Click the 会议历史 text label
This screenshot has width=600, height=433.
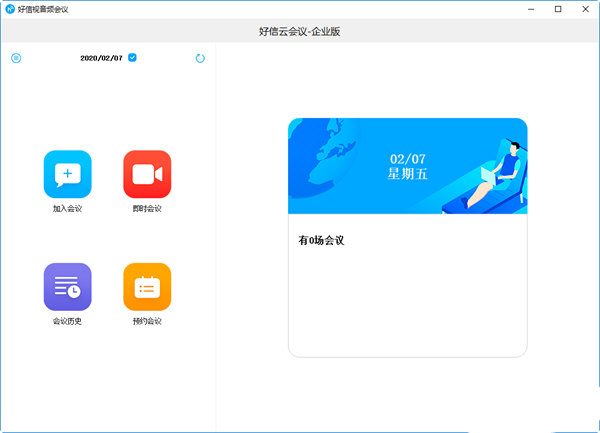[67, 321]
